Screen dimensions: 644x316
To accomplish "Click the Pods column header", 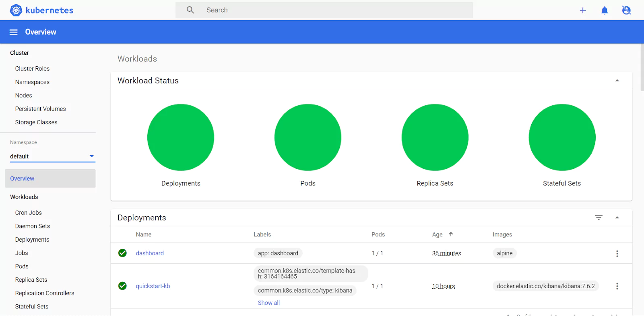I will [x=378, y=234].
